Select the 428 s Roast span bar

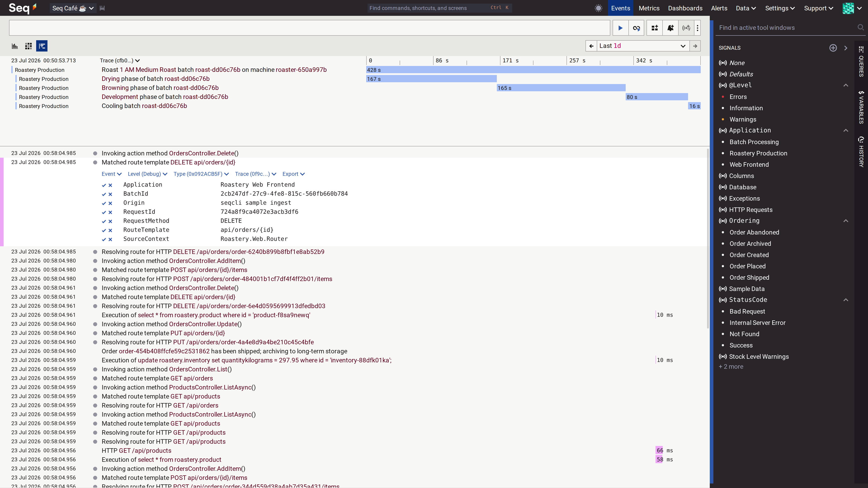tap(533, 70)
